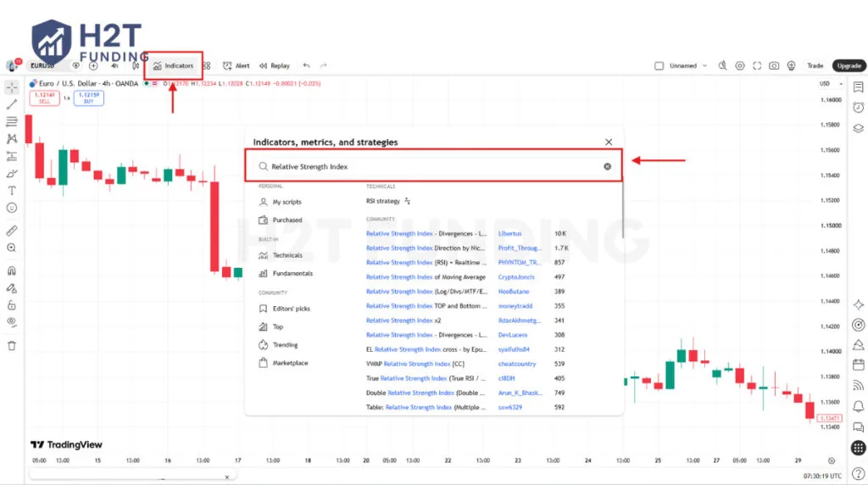Open chart settings hexagon icon
The image size is (868, 485).
click(739, 66)
